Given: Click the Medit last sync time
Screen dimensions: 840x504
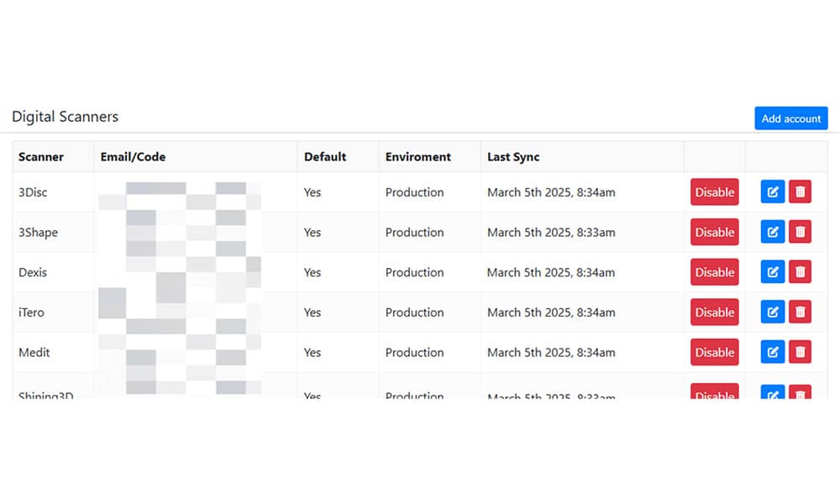Looking at the screenshot, I should [551, 353].
